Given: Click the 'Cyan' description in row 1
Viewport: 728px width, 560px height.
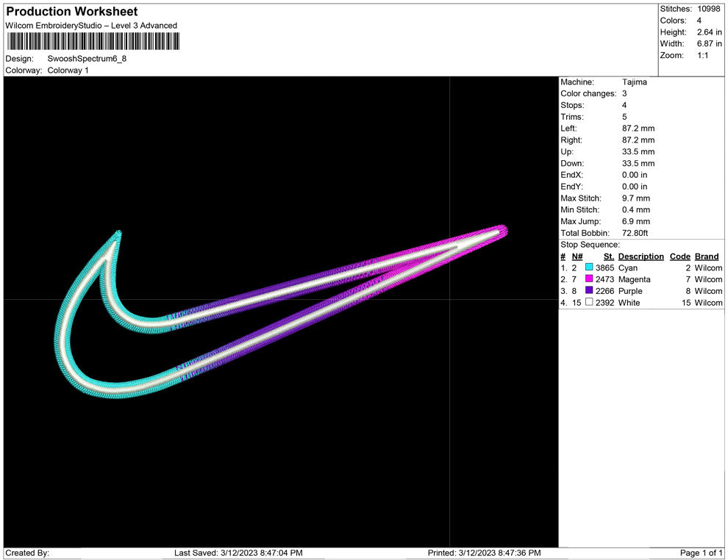Looking at the screenshot, I should (x=628, y=268).
